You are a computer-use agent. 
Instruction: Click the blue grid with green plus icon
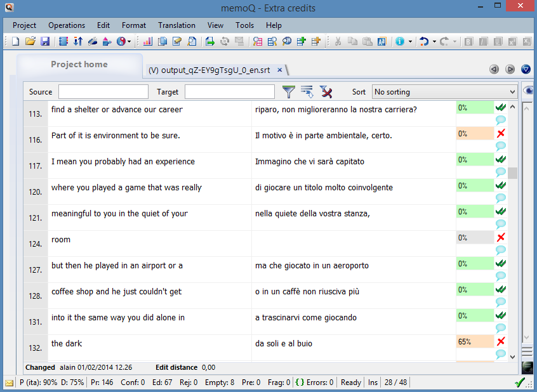pos(302,41)
